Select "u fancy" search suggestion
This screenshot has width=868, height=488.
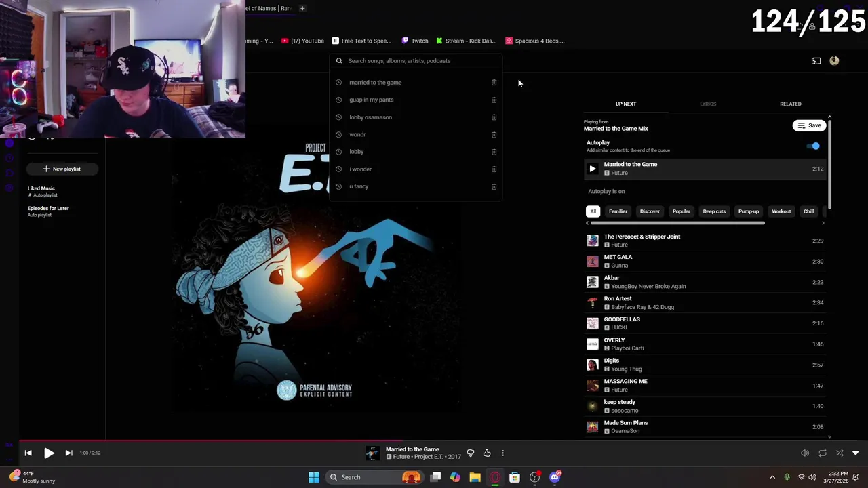[359, 186]
